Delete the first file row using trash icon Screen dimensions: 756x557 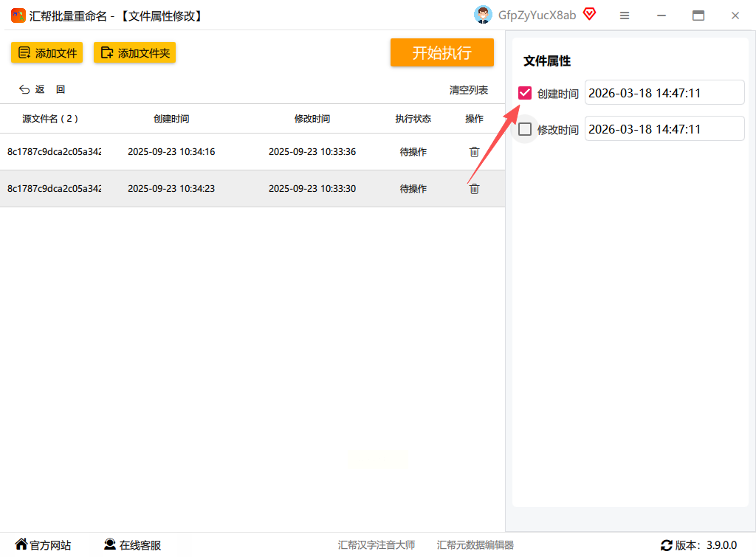click(x=474, y=152)
